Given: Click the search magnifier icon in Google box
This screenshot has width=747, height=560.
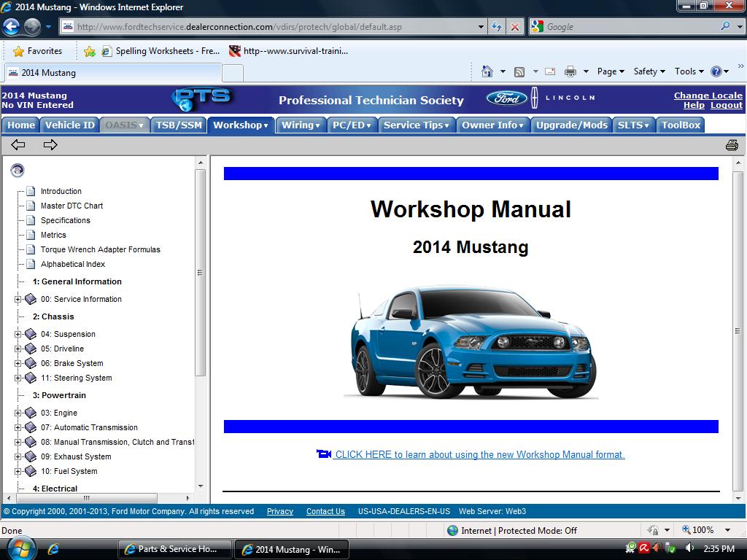Looking at the screenshot, I should click(x=725, y=26).
